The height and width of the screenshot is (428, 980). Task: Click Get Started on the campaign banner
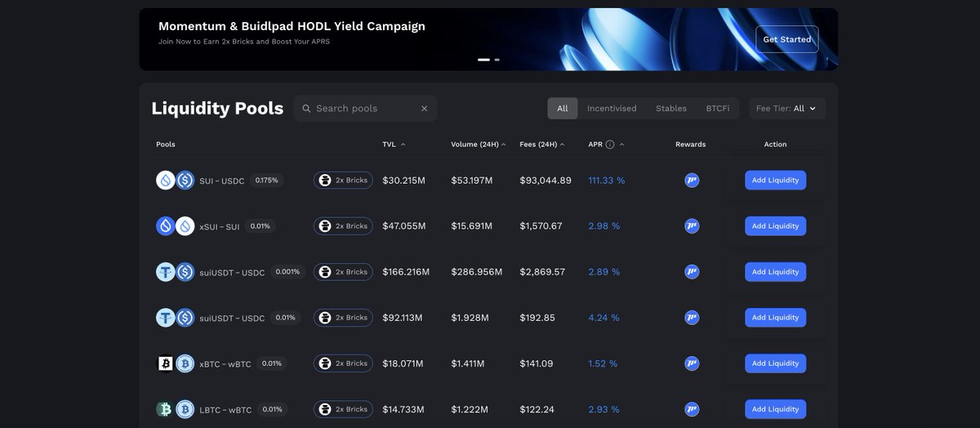(x=787, y=39)
